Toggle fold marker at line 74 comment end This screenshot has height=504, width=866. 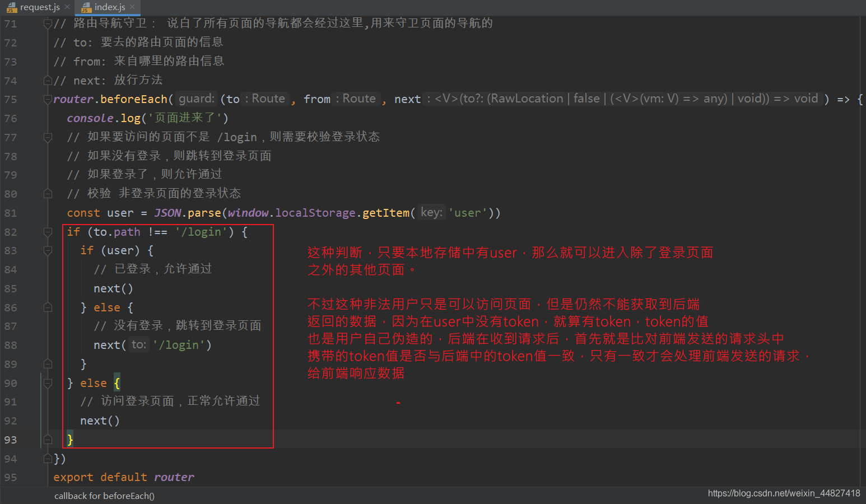[x=48, y=81]
